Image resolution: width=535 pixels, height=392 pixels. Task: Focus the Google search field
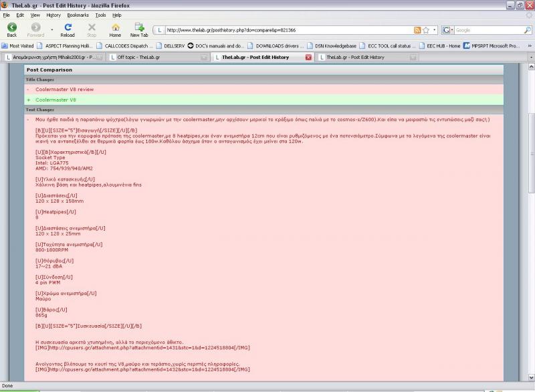coord(489,30)
